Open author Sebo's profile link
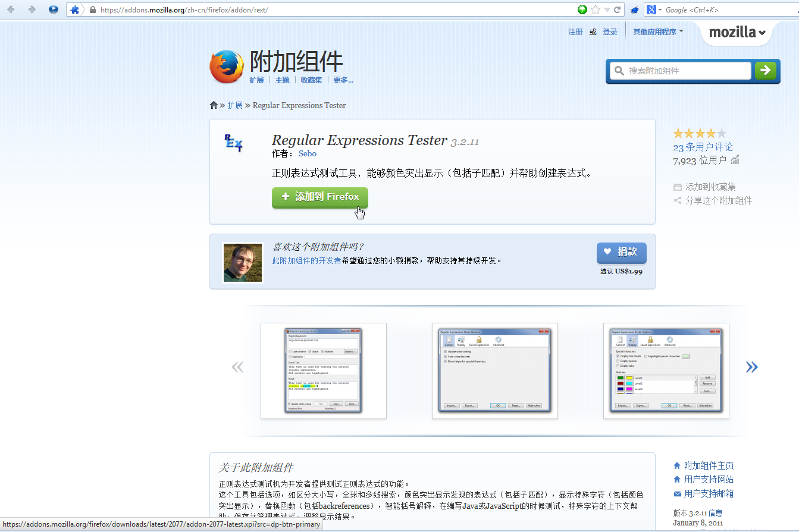Screen dimensions: 799x532 (x=308, y=153)
